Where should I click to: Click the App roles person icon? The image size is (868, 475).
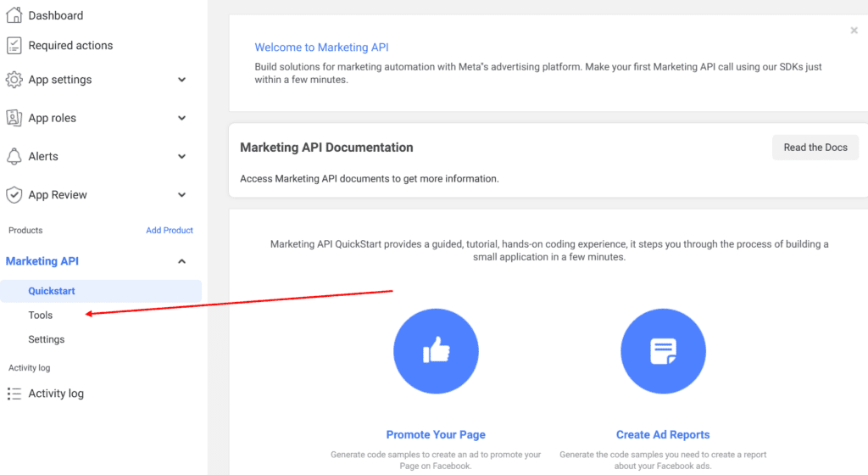(x=14, y=118)
